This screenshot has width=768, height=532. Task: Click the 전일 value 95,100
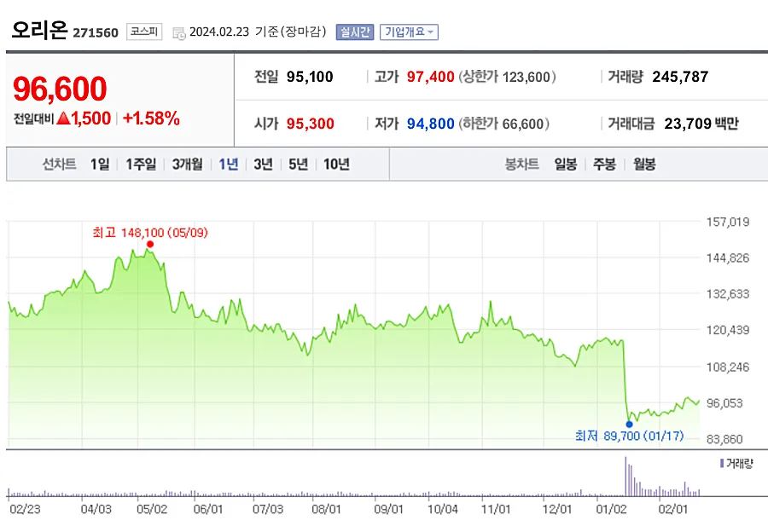pyautogui.click(x=310, y=77)
